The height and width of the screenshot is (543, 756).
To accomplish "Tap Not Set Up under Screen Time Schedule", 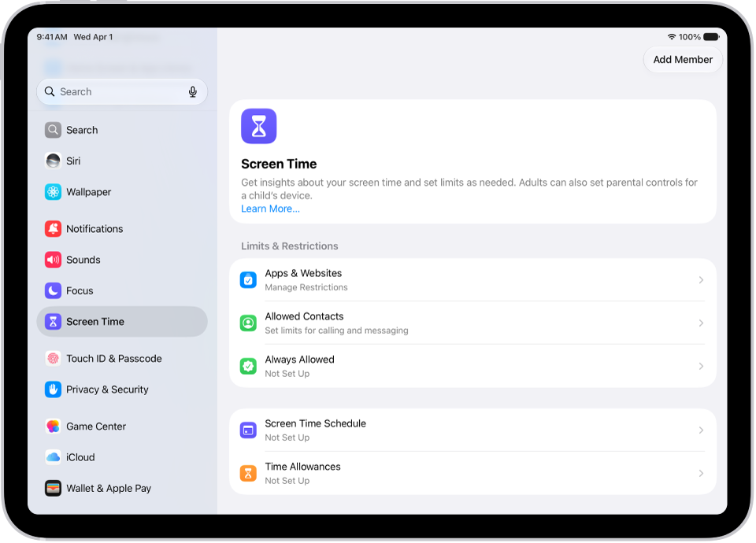I will [287, 438].
